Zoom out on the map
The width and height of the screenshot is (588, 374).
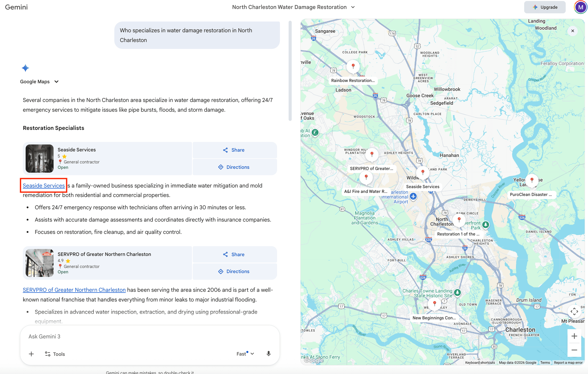point(574,350)
